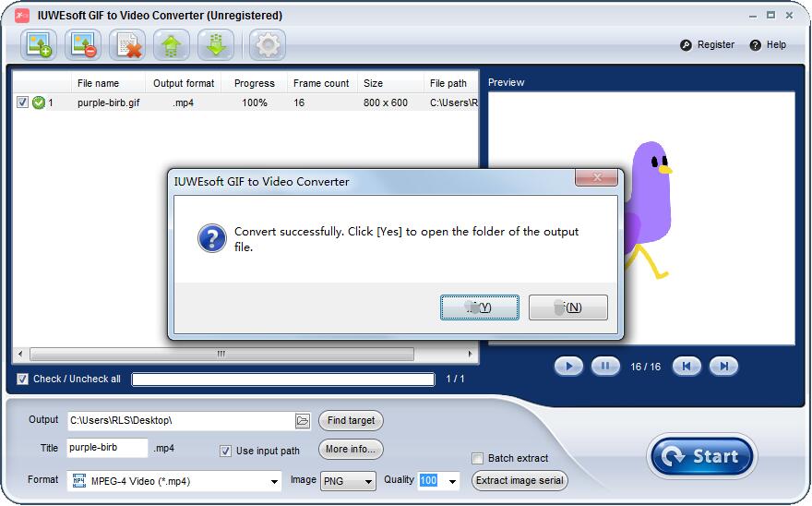This screenshot has height=506, width=812.
Task: Click the More info... button
Action: pos(352,449)
